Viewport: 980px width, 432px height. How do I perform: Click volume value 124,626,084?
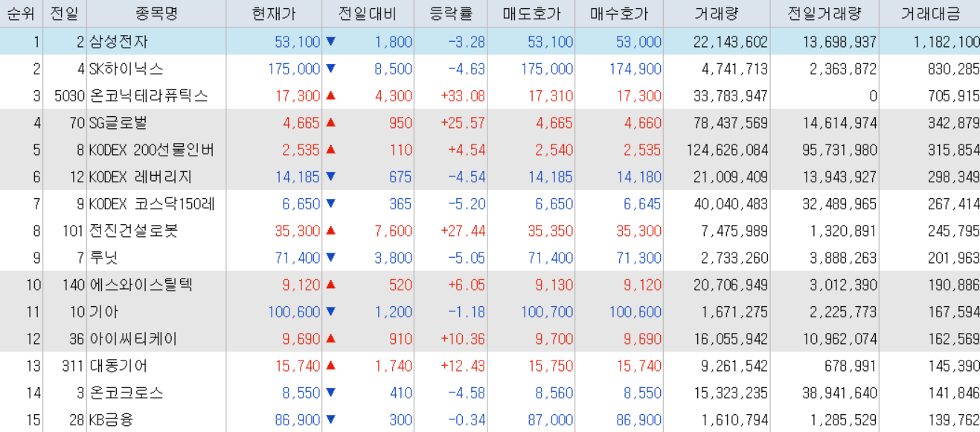727,150
